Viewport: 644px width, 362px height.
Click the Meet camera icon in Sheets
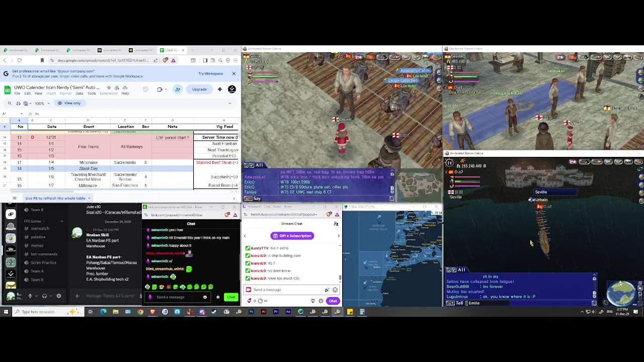(159, 89)
